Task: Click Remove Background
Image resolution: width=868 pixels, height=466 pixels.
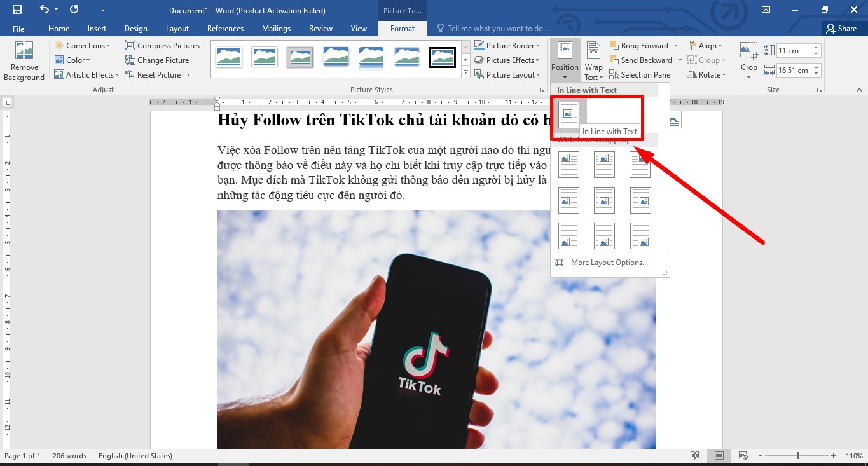Action: [x=24, y=61]
